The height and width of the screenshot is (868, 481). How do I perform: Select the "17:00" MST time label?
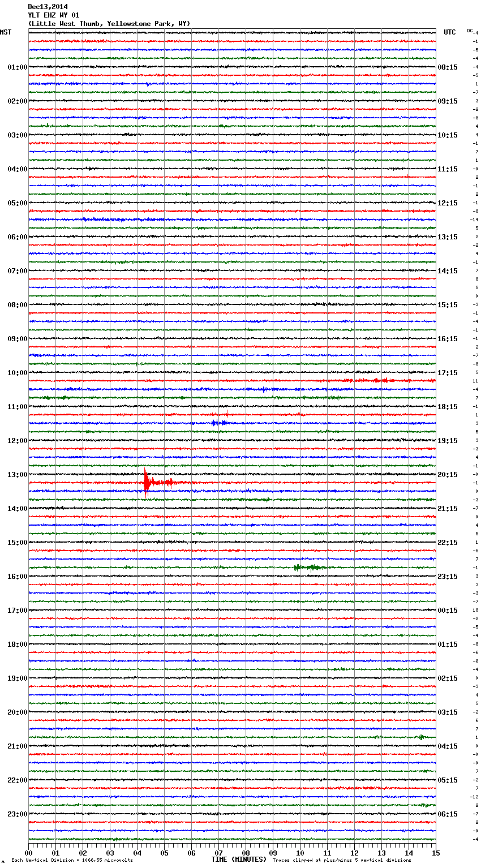click(x=18, y=611)
